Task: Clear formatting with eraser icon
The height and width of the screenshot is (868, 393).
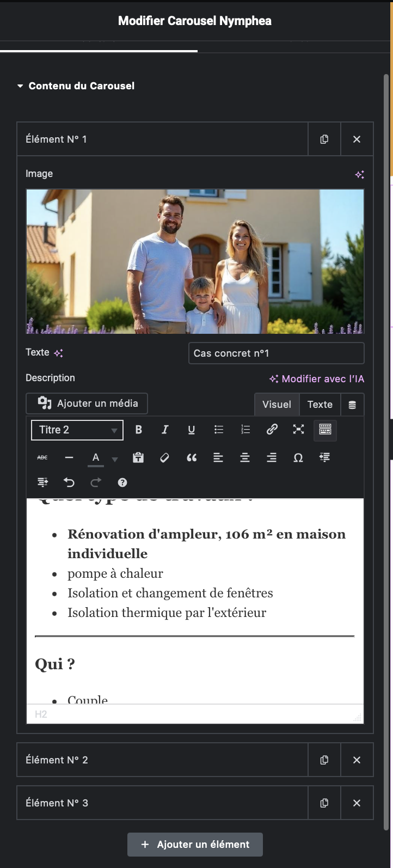Action: coord(165,457)
